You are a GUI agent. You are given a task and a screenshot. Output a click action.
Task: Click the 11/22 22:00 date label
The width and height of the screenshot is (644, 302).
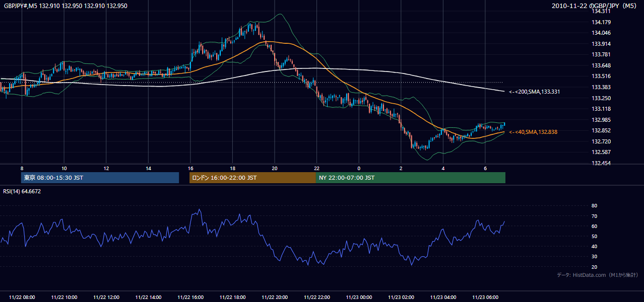click(316, 297)
